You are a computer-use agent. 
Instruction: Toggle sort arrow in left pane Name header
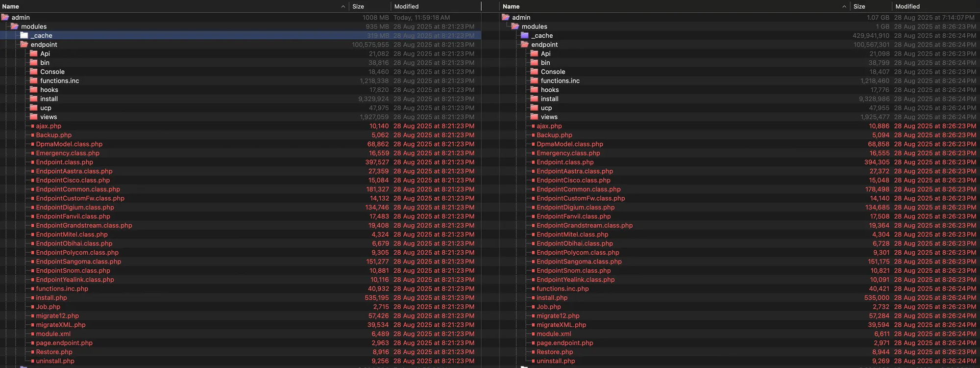[343, 6]
